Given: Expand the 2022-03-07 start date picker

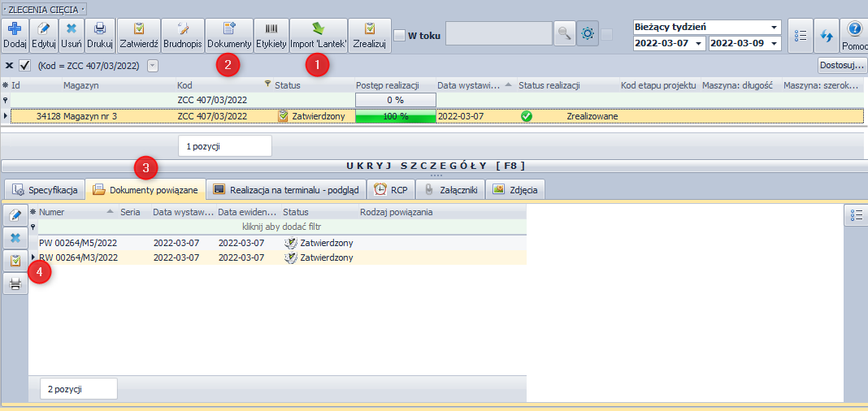Looking at the screenshot, I should [x=700, y=43].
